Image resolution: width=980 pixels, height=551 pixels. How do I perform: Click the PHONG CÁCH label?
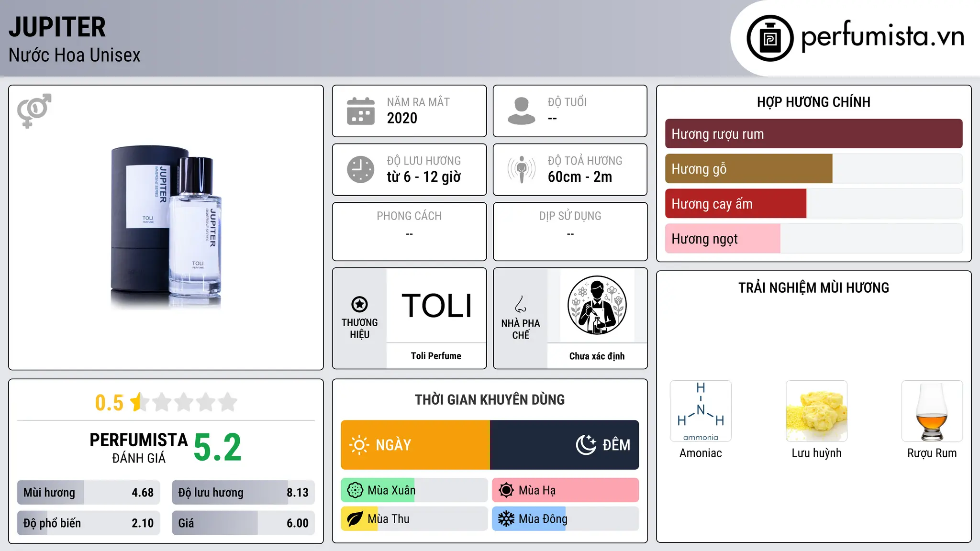pyautogui.click(x=409, y=216)
